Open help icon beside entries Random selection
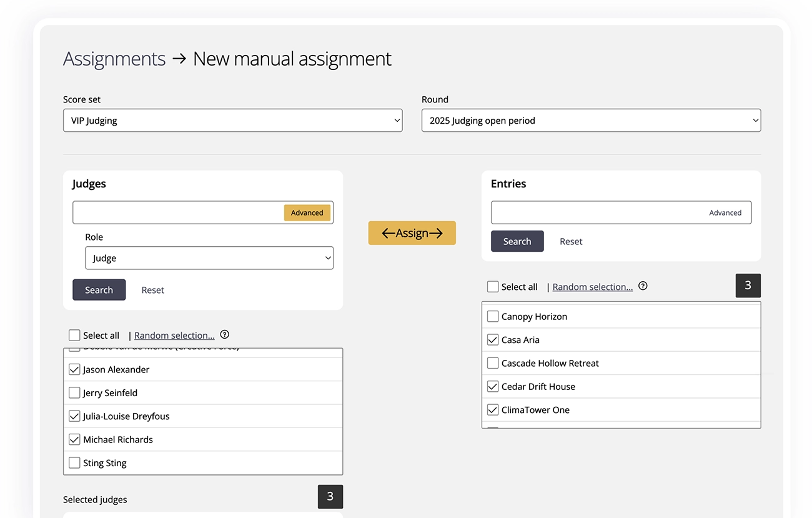The image size is (812, 518). pos(643,286)
